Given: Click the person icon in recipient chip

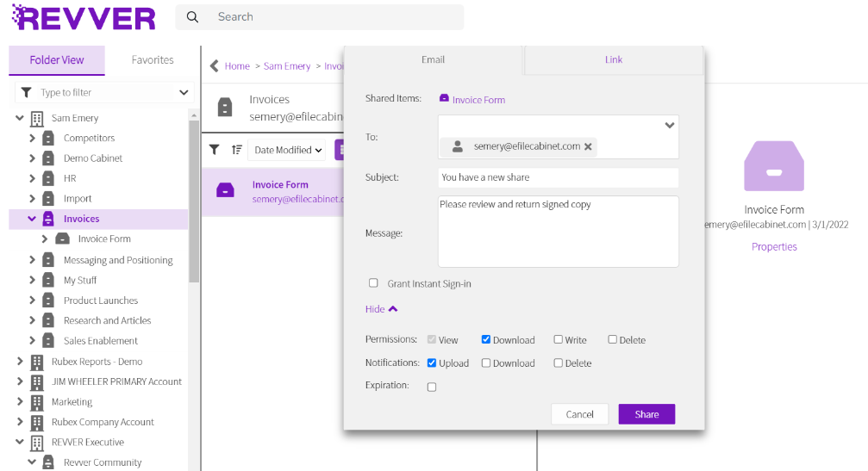Looking at the screenshot, I should pos(457,146).
